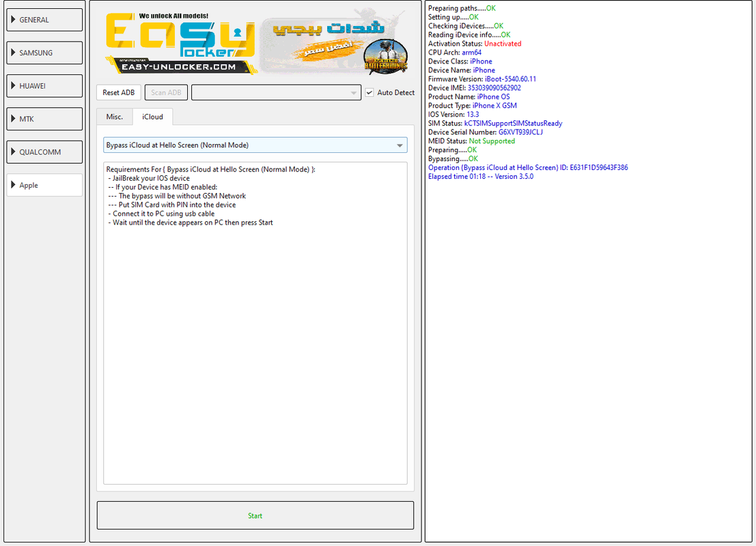
Task: Open the Apple section
Action: (44, 185)
